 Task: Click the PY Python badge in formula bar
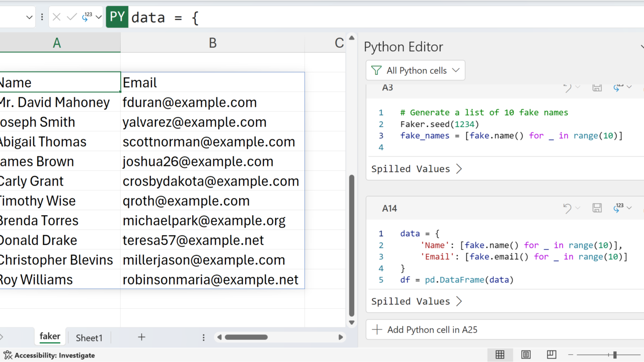[117, 18]
